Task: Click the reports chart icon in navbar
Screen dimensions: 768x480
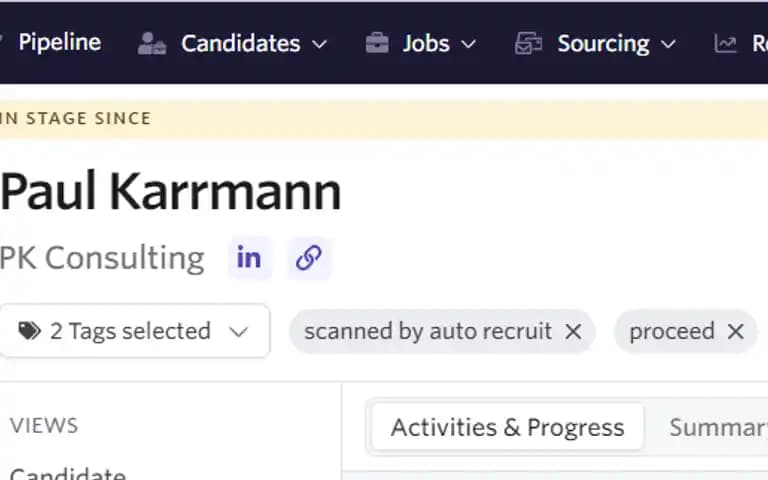Action: [x=725, y=44]
